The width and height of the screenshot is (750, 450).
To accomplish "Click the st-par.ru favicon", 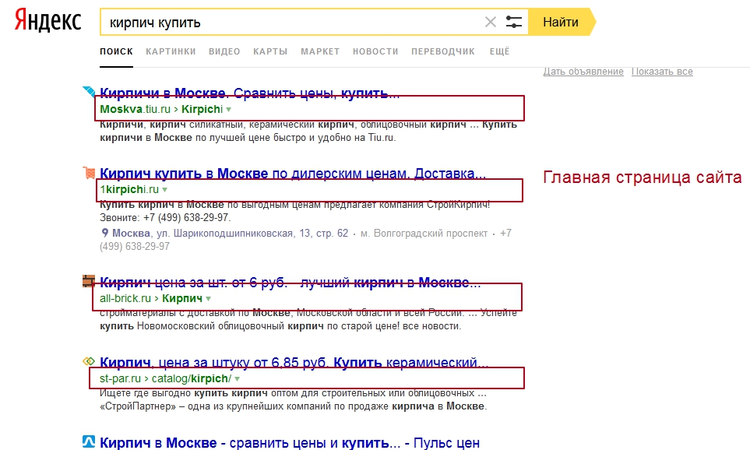I will point(89,361).
